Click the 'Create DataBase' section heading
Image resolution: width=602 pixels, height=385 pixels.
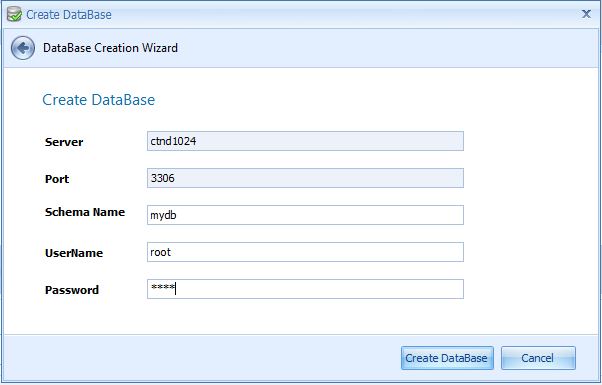click(x=99, y=100)
